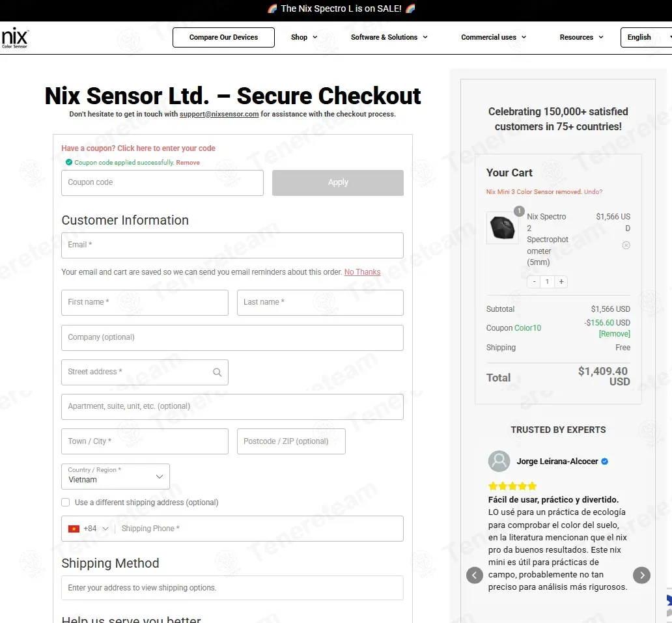The image size is (672, 623).
Task: Expand the +84 phone country code selector
Action: point(89,529)
